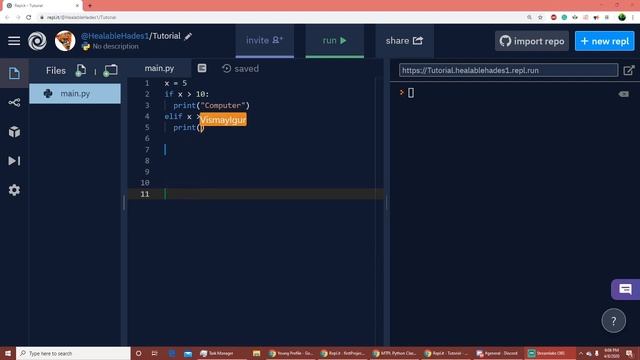640x360 pixels.
Task: Click the browser address bar
Action: coord(282,17)
